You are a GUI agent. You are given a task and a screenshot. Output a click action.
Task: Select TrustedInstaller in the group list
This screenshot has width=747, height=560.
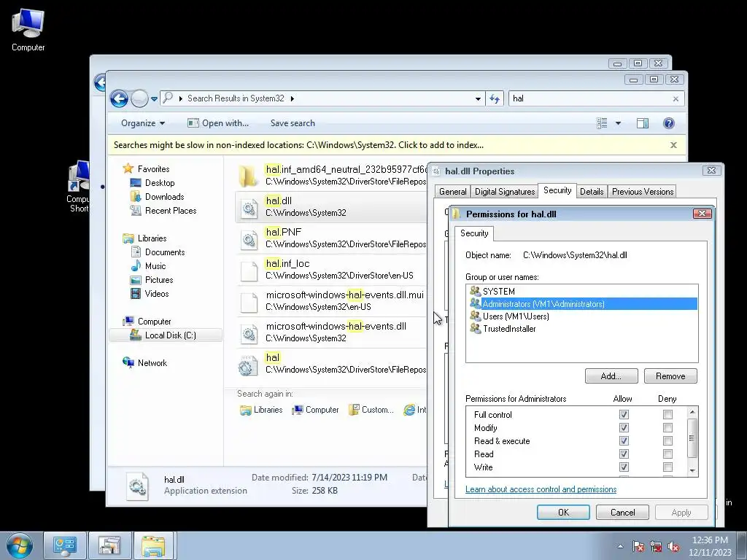coord(581,328)
